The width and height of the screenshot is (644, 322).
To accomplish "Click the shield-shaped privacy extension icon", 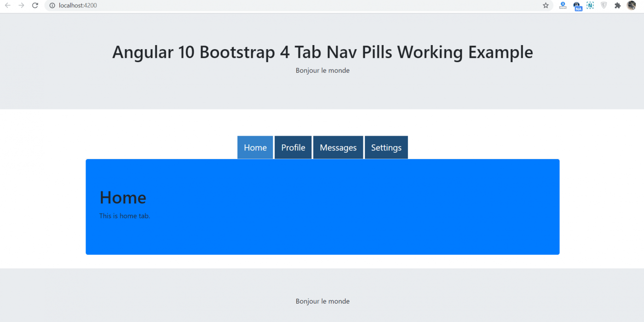I will (603, 6).
